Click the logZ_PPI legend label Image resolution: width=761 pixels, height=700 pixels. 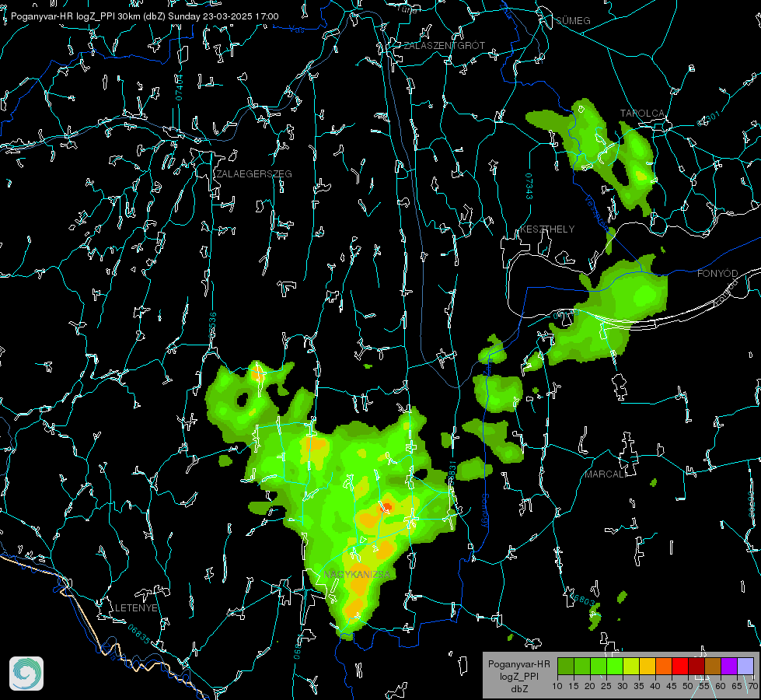click(x=518, y=676)
